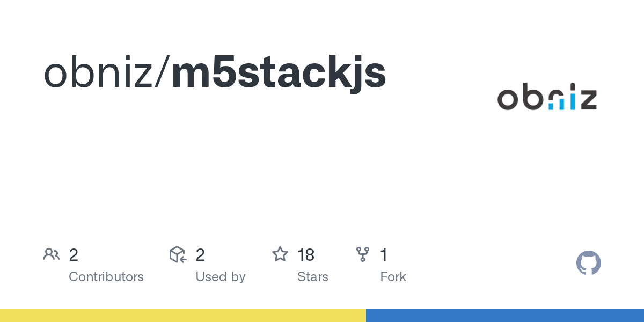This screenshot has width=644, height=322.
Task: Click the Fork branch icon
Action: click(363, 254)
